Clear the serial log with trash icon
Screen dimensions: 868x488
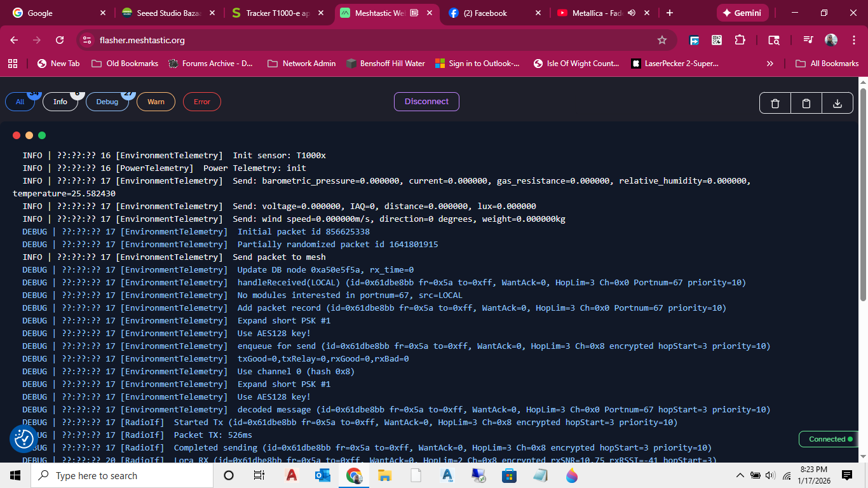pyautogui.click(x=775, y=104)
